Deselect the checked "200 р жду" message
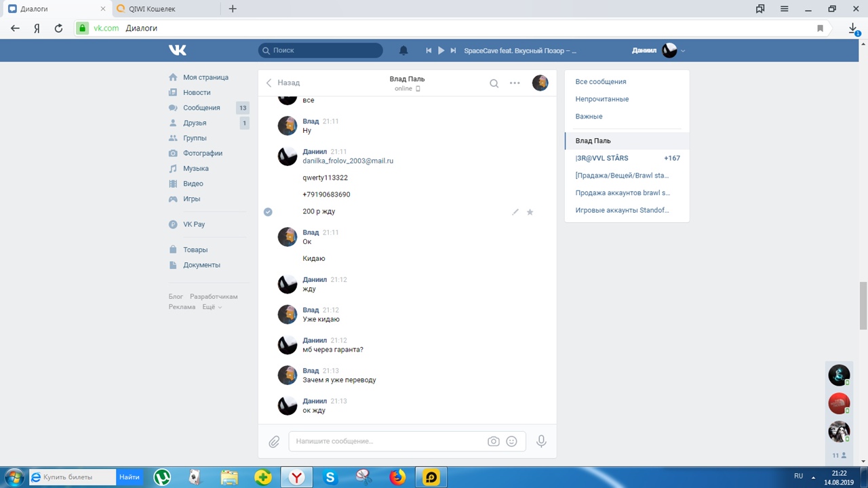Viewport: 868px width, 488px height. (268, 212)
